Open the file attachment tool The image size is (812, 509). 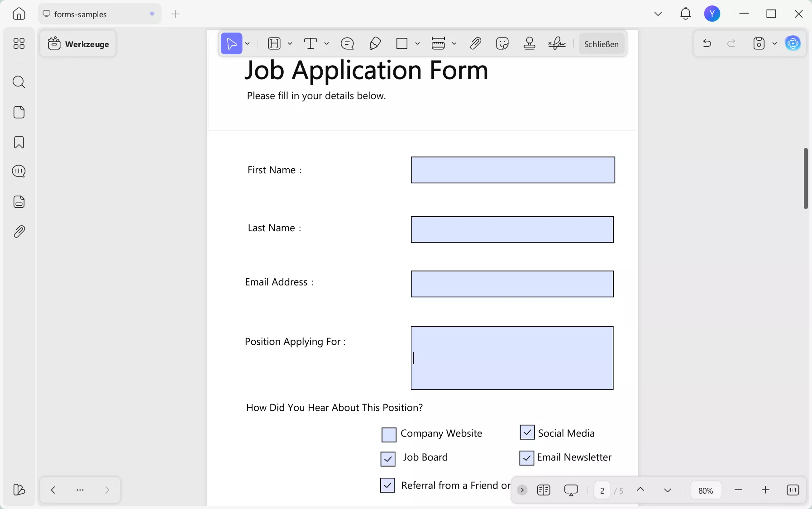pyautogui.click(x=476, y=43)
